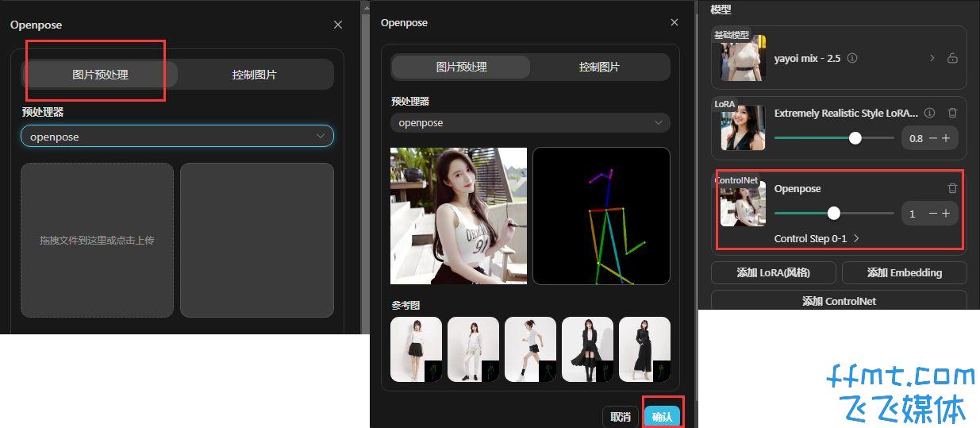
Task: Switch to 控制图片 tab in left dialog
Action: [x=255, y=75]
